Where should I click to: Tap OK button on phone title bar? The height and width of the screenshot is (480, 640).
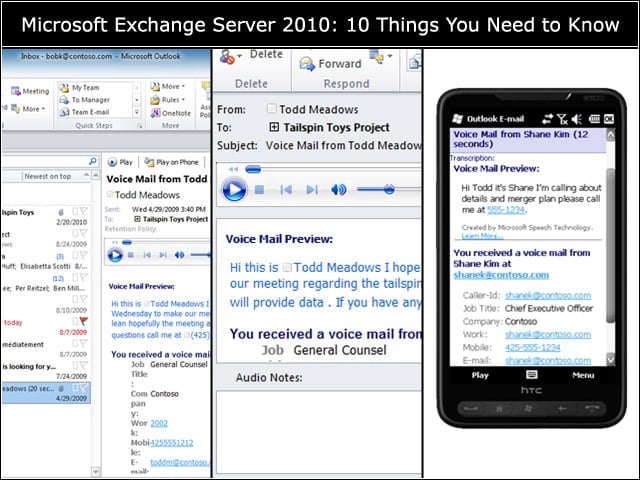(609, 119)
